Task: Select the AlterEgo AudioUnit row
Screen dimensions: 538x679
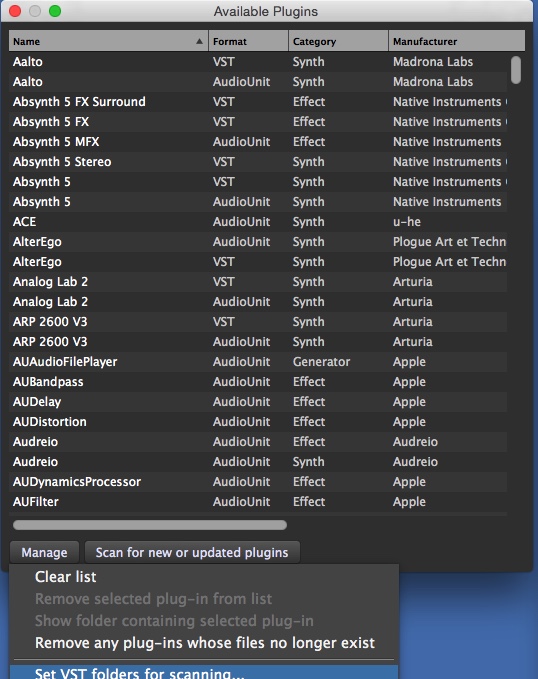Action: point(258,242)
